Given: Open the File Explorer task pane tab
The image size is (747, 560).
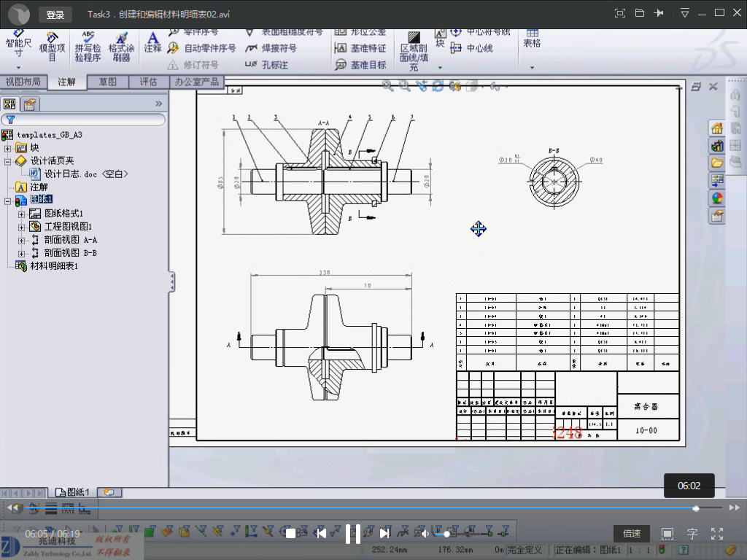Looking at the screenshot, I should [716, 163].
